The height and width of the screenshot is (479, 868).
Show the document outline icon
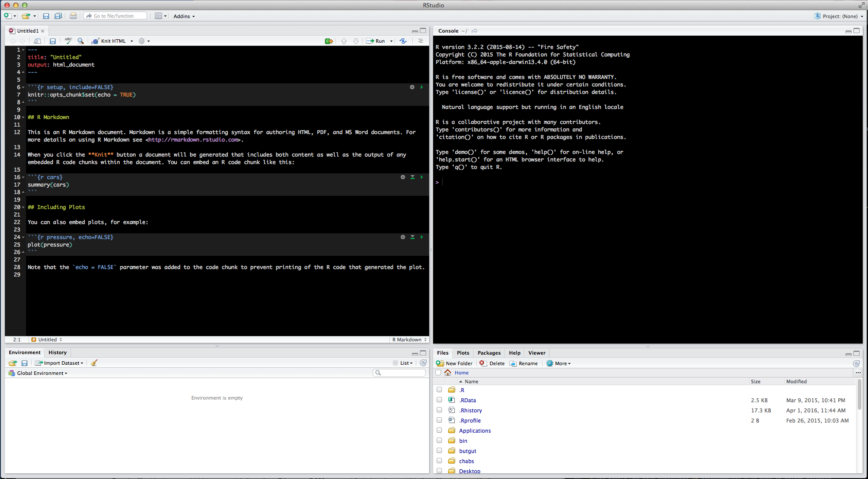point(420,41)
